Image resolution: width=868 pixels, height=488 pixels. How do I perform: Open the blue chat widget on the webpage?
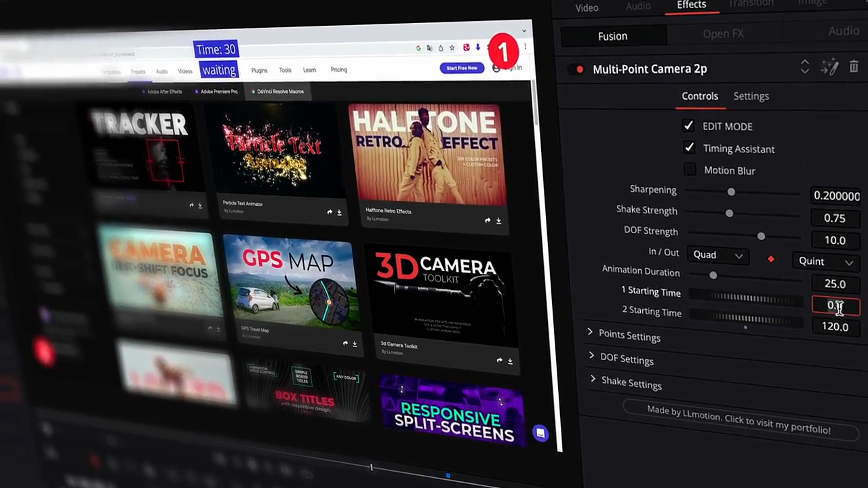click(540, 433)
